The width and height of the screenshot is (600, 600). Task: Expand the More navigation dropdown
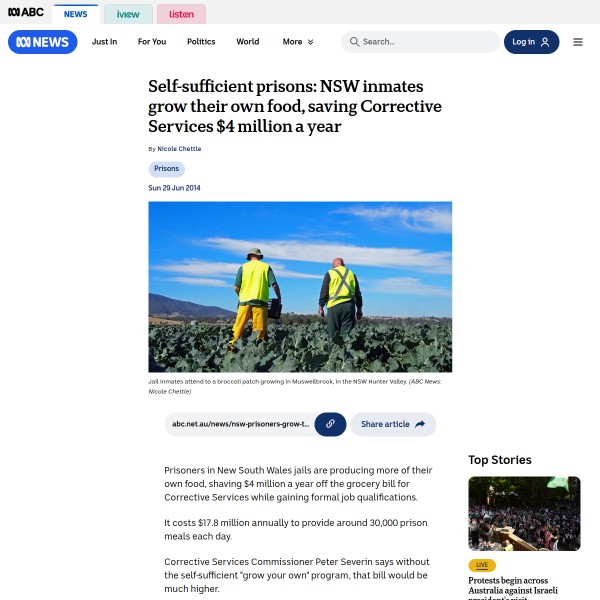[x=298, y=42]
